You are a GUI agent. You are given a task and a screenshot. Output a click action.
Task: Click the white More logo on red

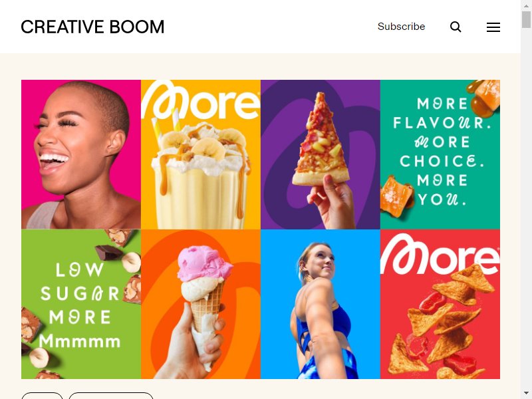440,254
